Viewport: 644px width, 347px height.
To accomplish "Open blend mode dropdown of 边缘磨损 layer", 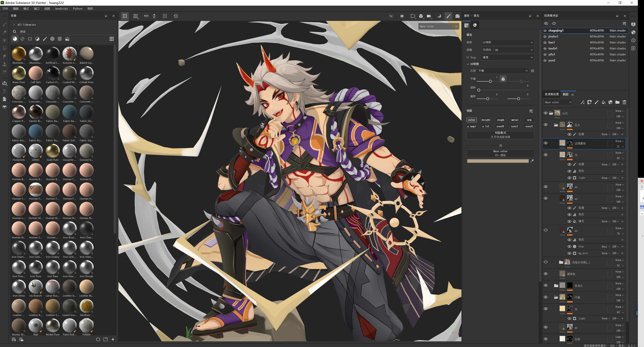I will pyautogui.click(x=619, y=141).
